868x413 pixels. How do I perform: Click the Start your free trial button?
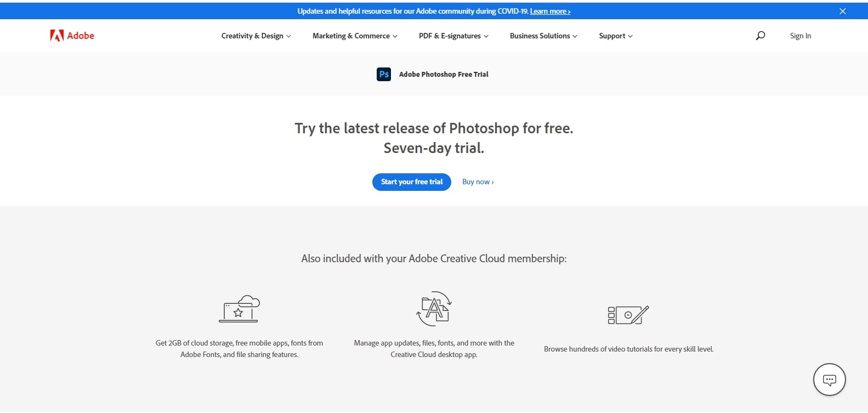click(x=412, y=182)
